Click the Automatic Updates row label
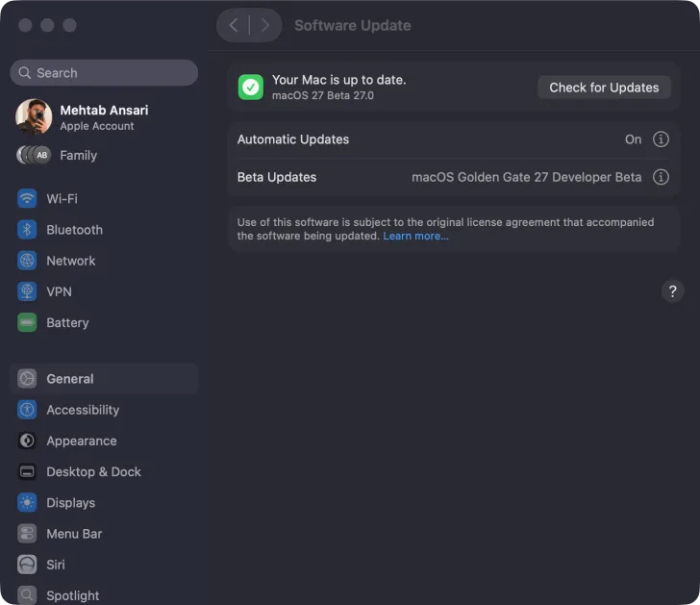Viewport: 700px width, 605px height. click(293, 139)
